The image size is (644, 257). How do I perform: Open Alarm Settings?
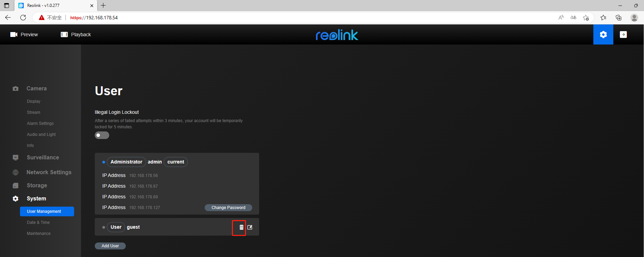40,123
